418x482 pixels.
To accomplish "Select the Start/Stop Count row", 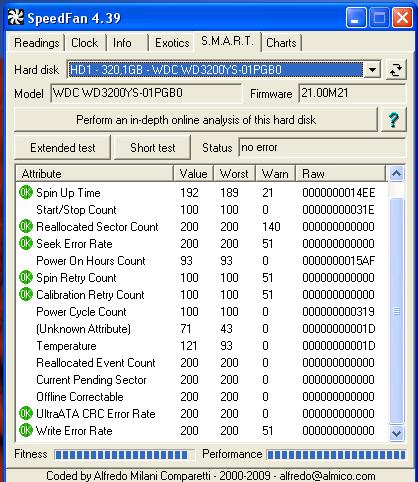I will pos(202,210).
